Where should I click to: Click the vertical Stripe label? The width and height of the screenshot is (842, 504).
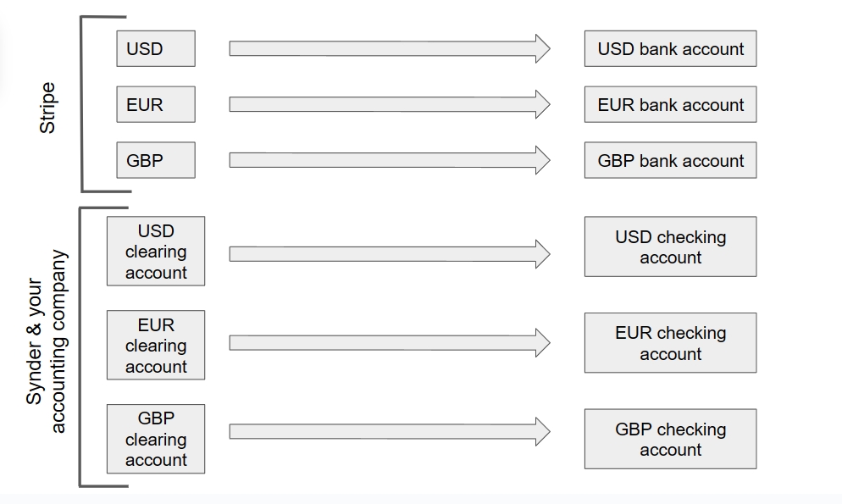click(47, 108)
